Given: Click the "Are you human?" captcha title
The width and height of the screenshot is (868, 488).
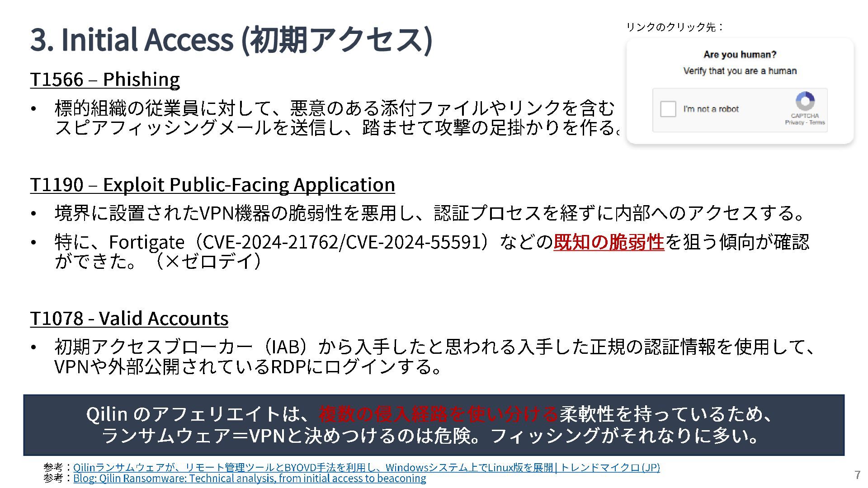Looking at the screenshot, I should [x=740, y=55].
